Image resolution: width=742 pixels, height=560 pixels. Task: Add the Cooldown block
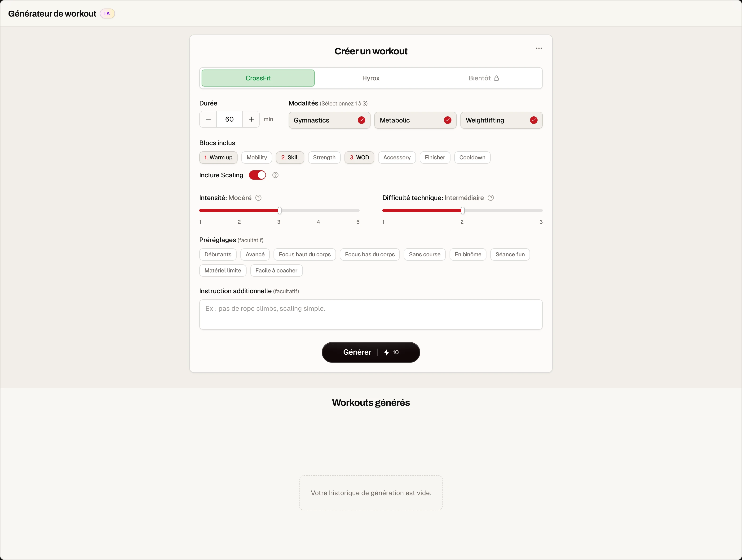472,157
